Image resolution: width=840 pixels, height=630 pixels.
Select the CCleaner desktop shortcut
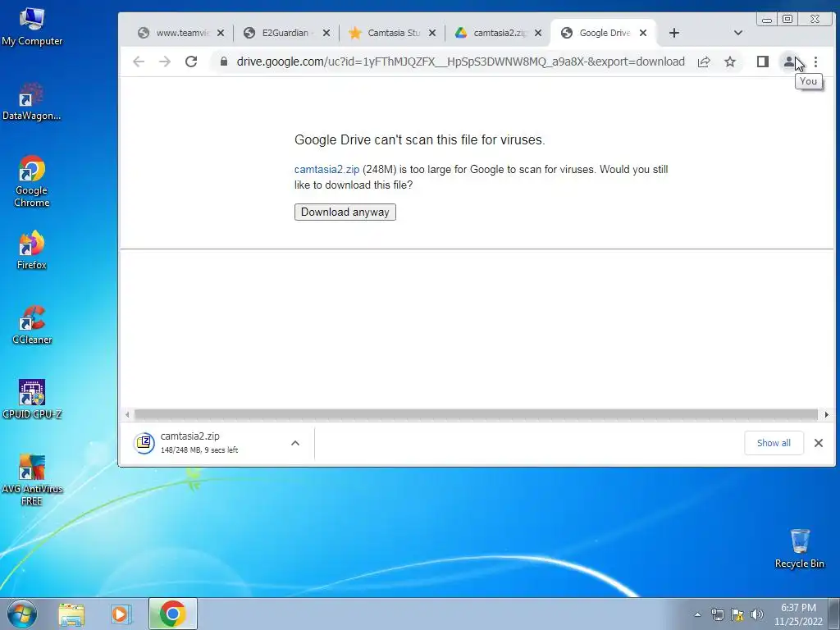(32, 325)
